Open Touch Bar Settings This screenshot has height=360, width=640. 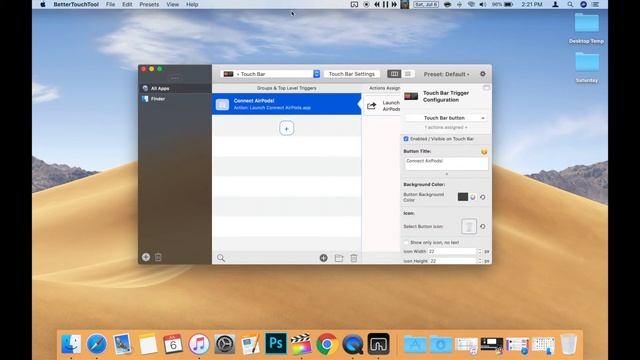coord(352,74)
